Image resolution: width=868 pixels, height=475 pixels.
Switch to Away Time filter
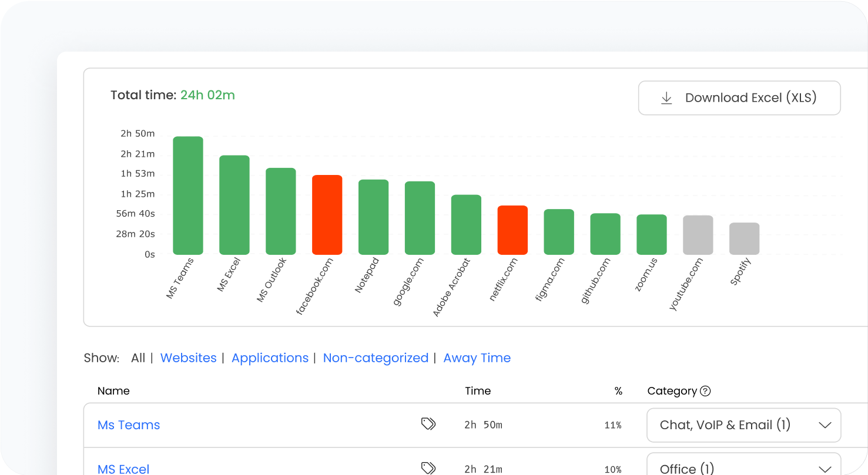pyautogui.click(x=477, y=358)
